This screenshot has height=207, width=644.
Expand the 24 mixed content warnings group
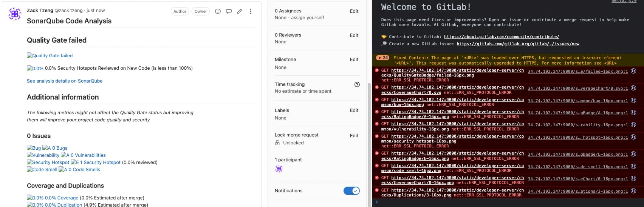click(382, 58)
